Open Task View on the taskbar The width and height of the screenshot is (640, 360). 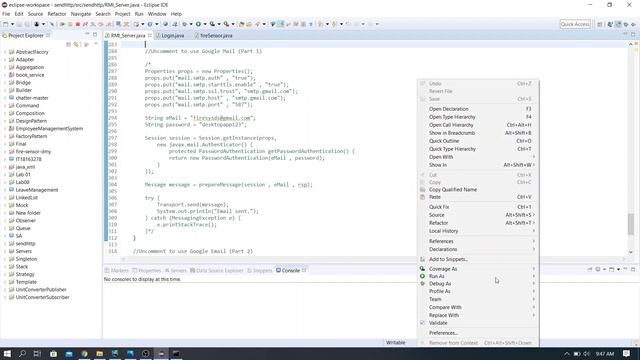click(38, 353)
